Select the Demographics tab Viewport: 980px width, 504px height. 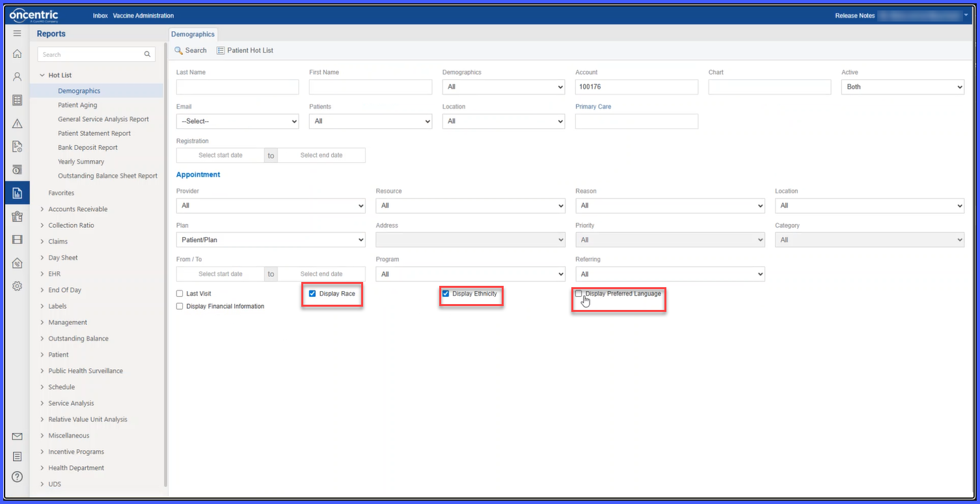[x=193, y=34]
